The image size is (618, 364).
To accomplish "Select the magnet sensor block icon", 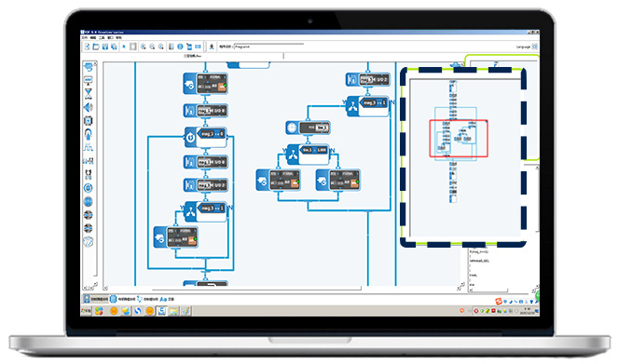I will [x=89, y=134].
